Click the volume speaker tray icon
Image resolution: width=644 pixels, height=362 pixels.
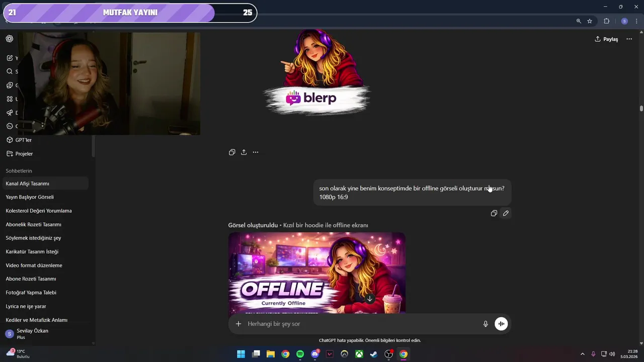(x=612, y=354)
